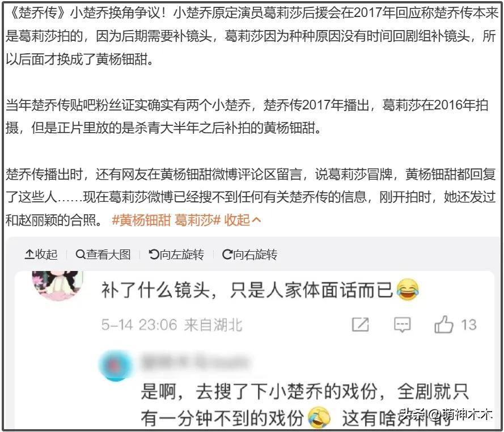
Task: Rotate image right with 向右旋转
Action: [x=249, y=254]
